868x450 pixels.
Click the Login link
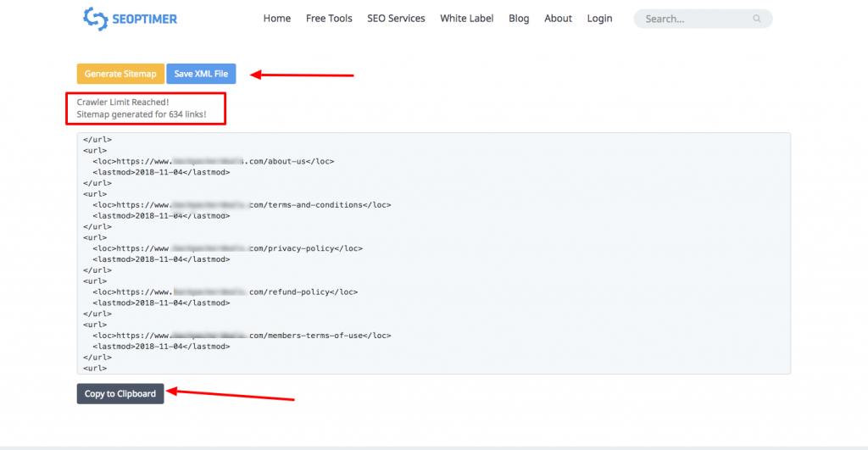[x=599, y=19]
